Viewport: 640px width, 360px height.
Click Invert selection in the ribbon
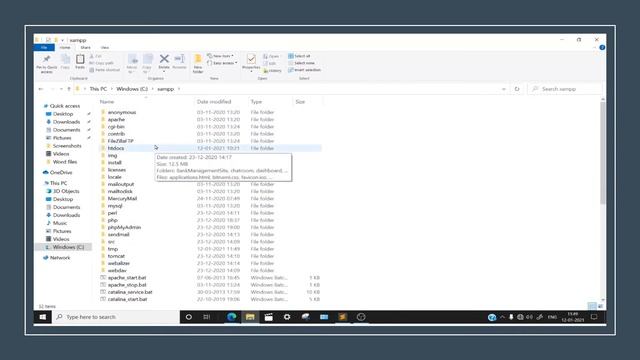[x=304, y=70]
